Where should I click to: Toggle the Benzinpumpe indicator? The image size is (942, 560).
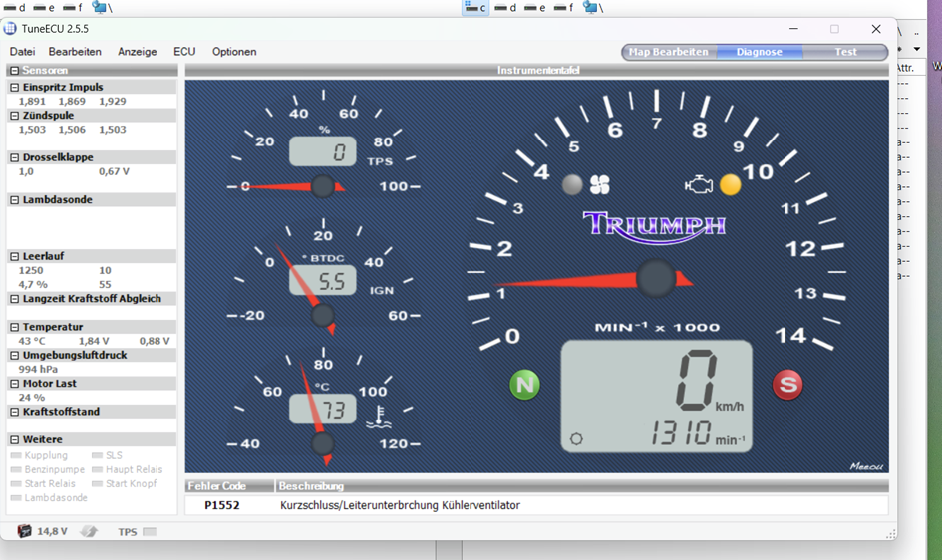(16, 469)
